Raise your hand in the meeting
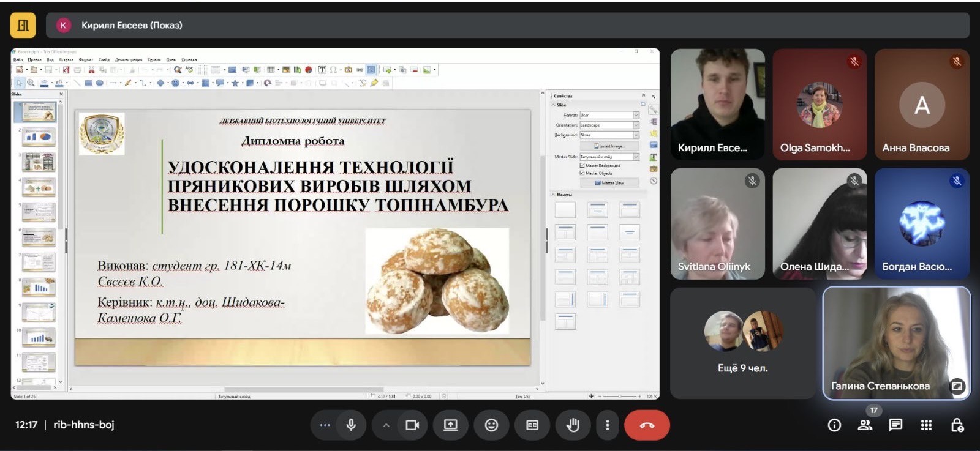The width and height of the screenshot is (980, 451). point(573,425)
